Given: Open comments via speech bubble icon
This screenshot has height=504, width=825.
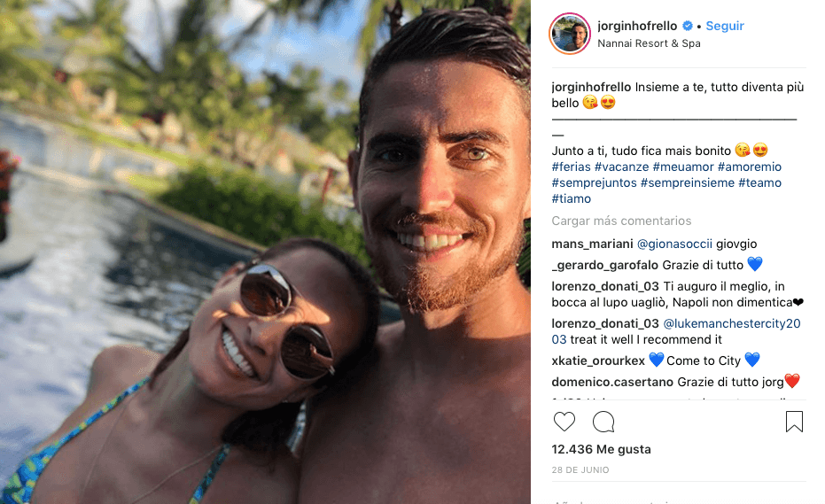Looking at the screenshot, I should pos(603,422).
